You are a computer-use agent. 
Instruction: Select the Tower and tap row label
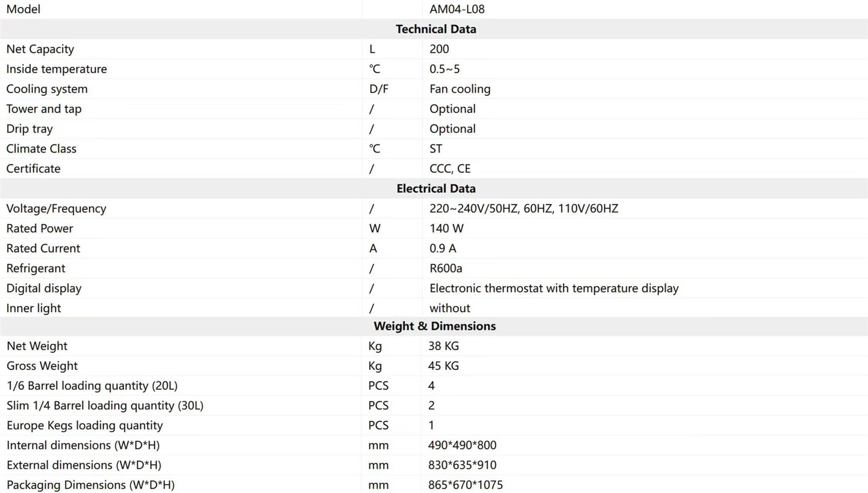[x=44, y=109]
